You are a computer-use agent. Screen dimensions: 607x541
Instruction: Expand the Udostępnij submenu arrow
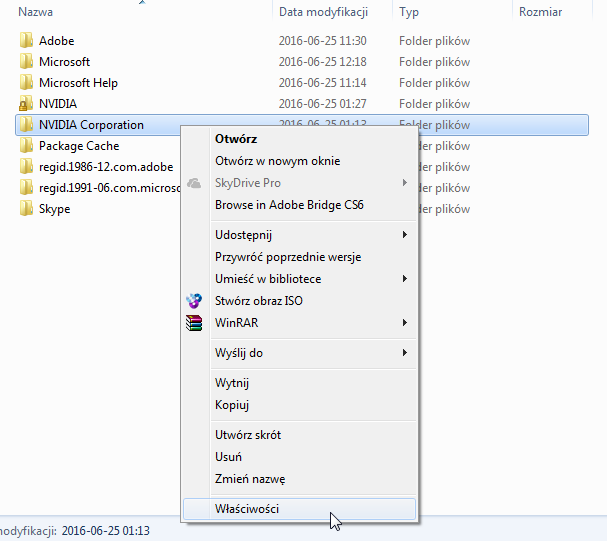point(405,235)
